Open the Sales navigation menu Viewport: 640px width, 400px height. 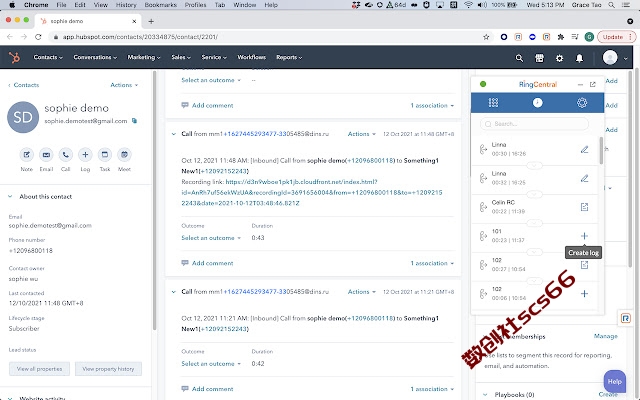pyautogui.click(x=181, y=58)
